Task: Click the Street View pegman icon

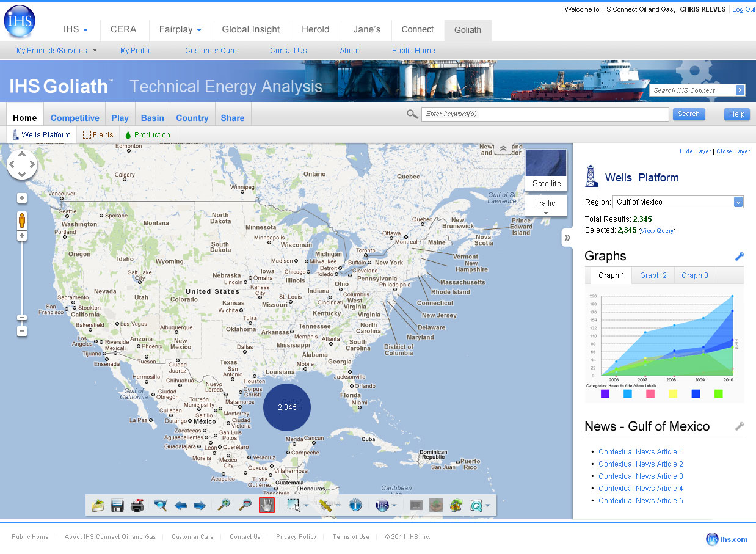Action: pos(22,221)
